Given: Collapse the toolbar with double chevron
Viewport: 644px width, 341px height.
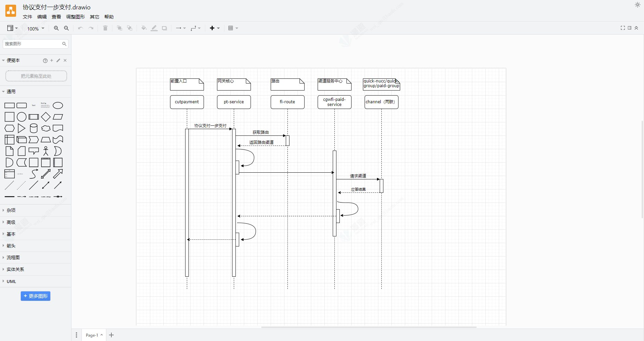Looking at the screenshot, I should point(636,28).
